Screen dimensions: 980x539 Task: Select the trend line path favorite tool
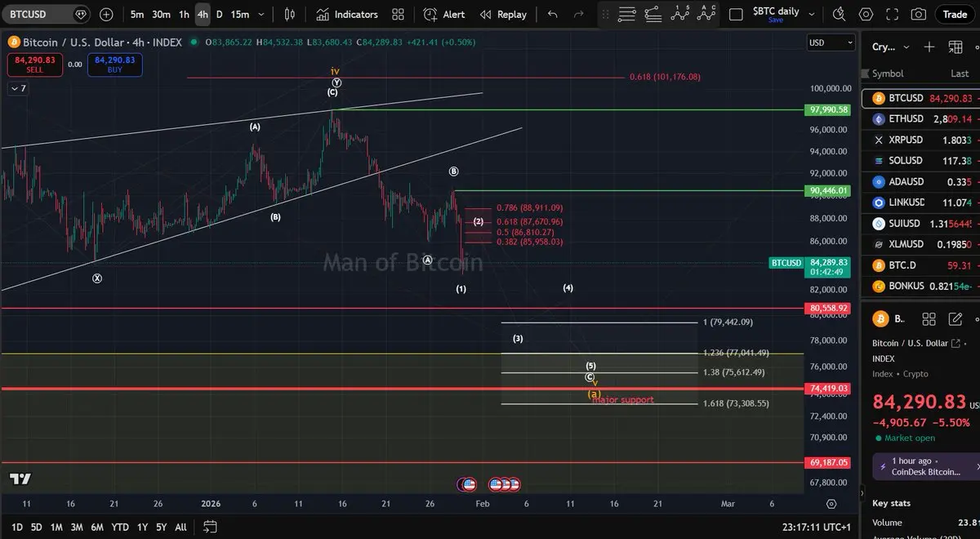click(x=653, y=14)
